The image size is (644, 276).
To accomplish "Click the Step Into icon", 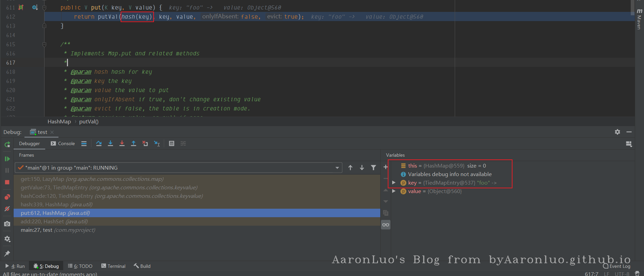I will coord(110,143).
